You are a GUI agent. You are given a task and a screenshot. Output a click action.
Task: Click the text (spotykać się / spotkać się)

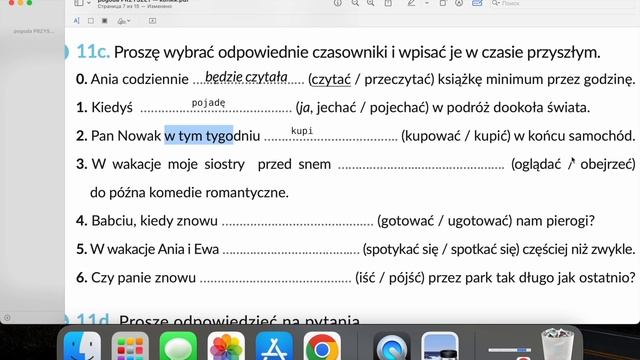coord(441,249)
